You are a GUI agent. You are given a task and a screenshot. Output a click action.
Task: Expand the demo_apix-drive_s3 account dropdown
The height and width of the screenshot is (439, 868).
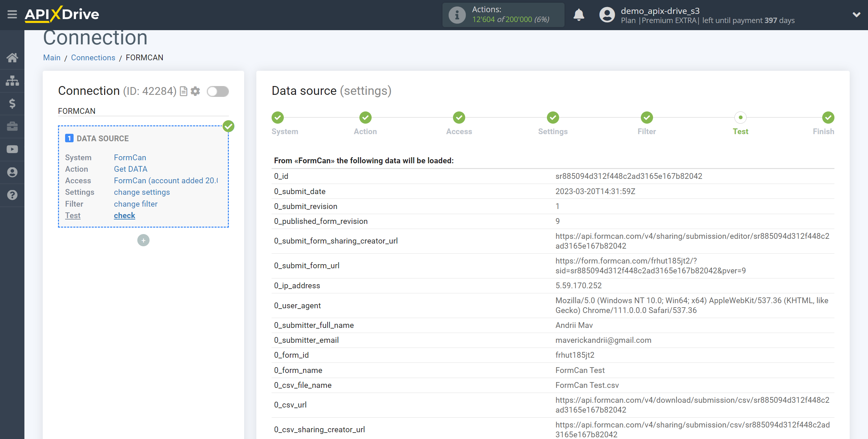[x=856, y=15]
